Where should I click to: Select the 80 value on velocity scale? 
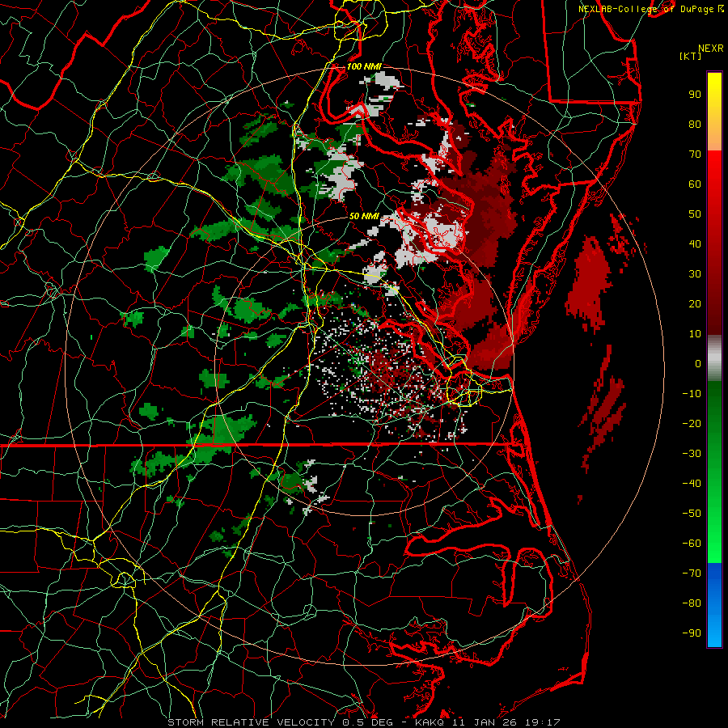695,124
